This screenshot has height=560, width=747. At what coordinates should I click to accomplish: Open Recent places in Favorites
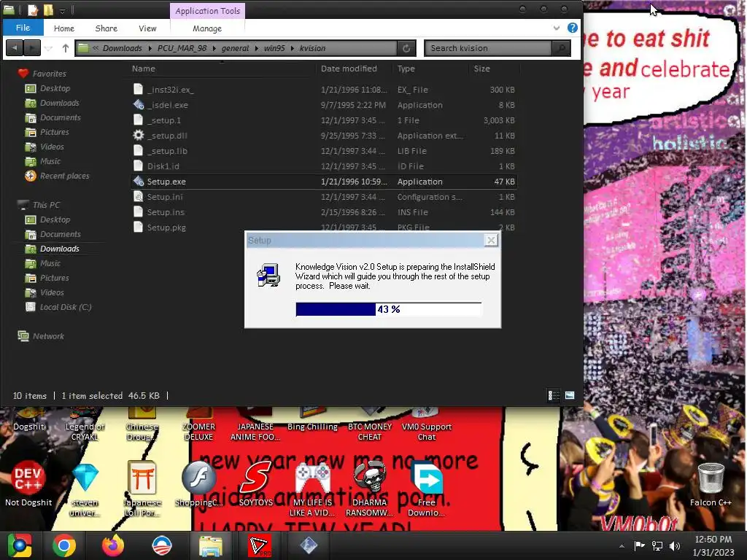click(x=64, y=176)
